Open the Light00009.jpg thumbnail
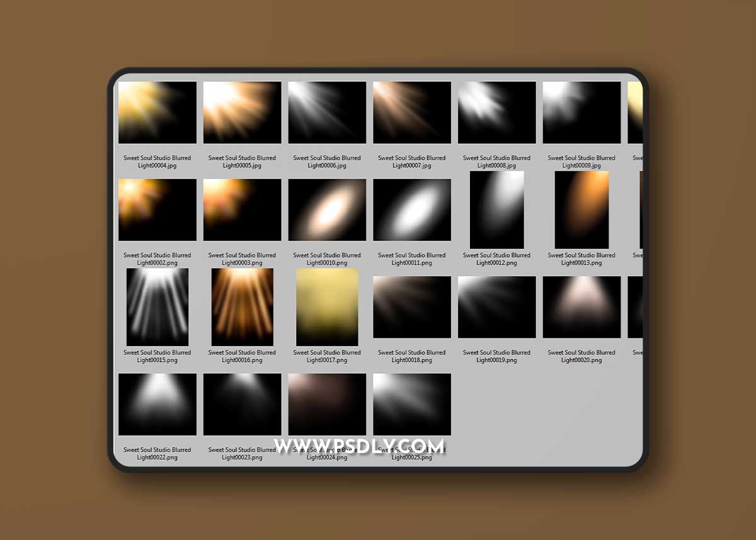756x540 pixels. (x=581, y=111)
